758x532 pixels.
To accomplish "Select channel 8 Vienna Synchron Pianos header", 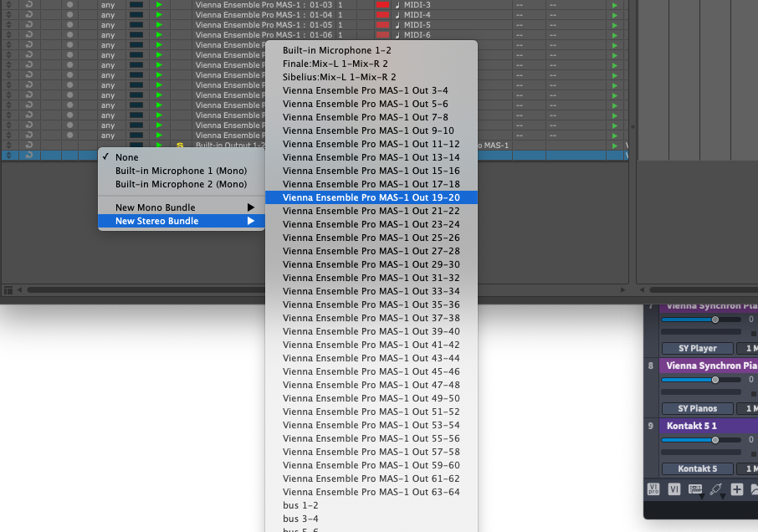I will (x=709, y=366).
